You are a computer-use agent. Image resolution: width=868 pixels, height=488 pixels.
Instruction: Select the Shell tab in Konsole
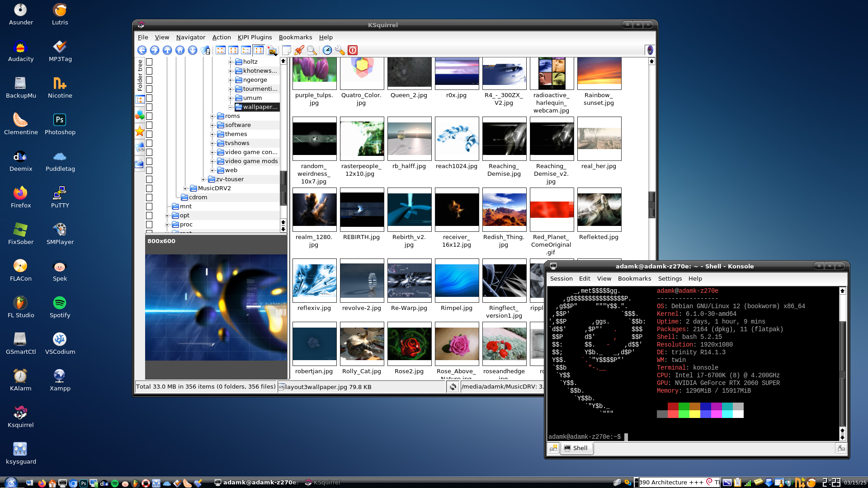[576, 448]
